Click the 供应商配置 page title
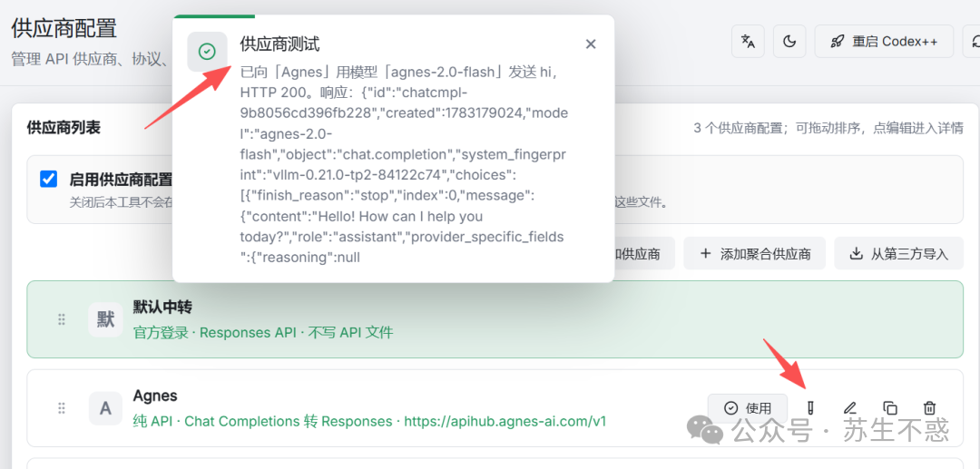This screenshot has height=469, width=980. point(64,29)
